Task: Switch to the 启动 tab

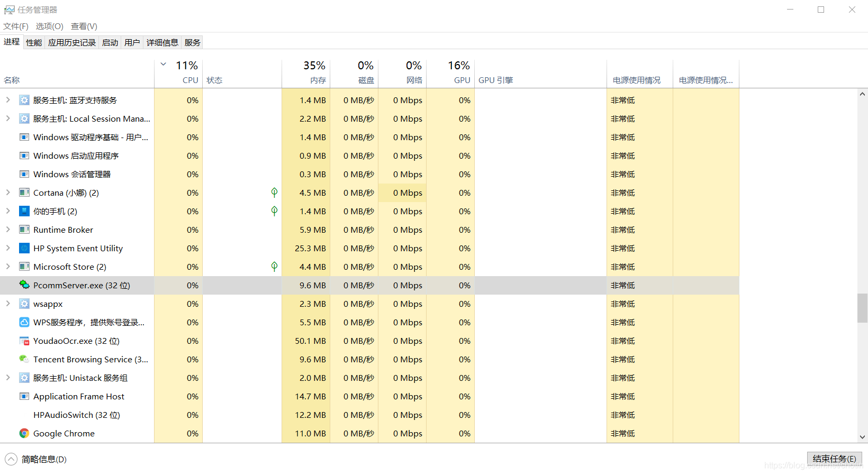Action: pyautogui.click(x=110, y=43)
